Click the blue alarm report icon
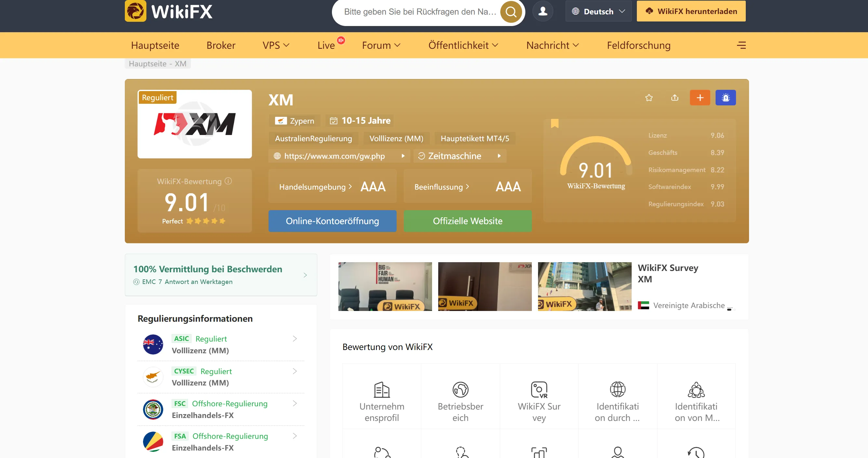The image size is (868, 458). (726, 98)
